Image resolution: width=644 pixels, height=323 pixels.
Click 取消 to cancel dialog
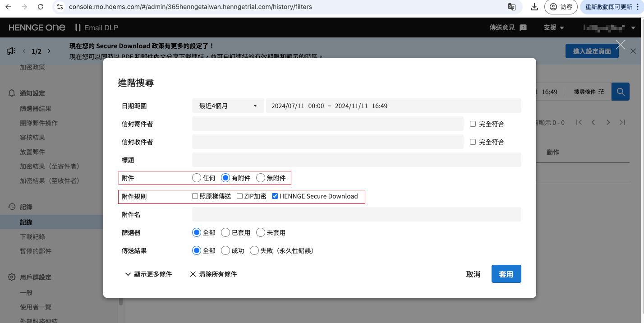coord(473,274)
